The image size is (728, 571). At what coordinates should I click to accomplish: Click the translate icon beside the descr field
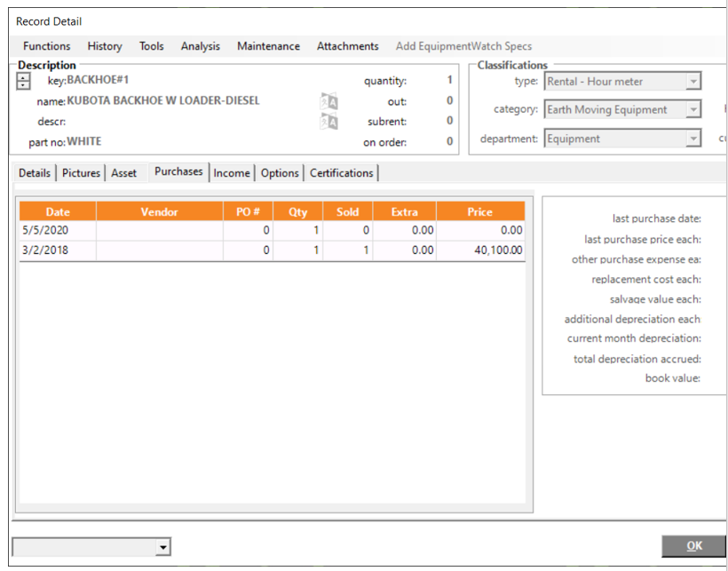pos(328,122)
